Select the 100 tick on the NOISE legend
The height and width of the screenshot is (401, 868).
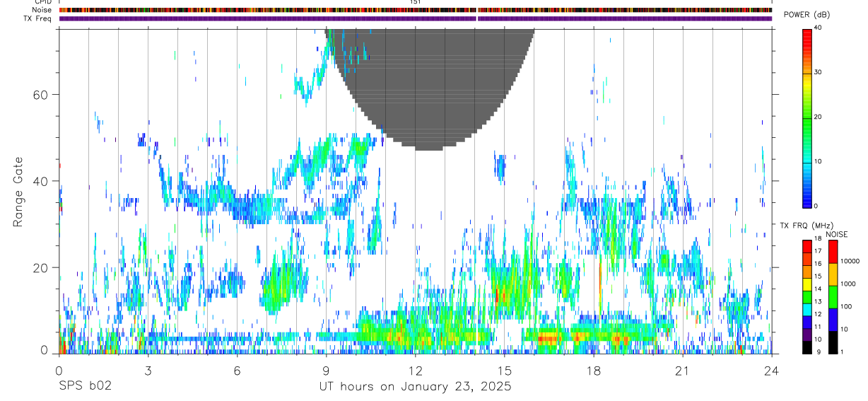coord(847,307)
